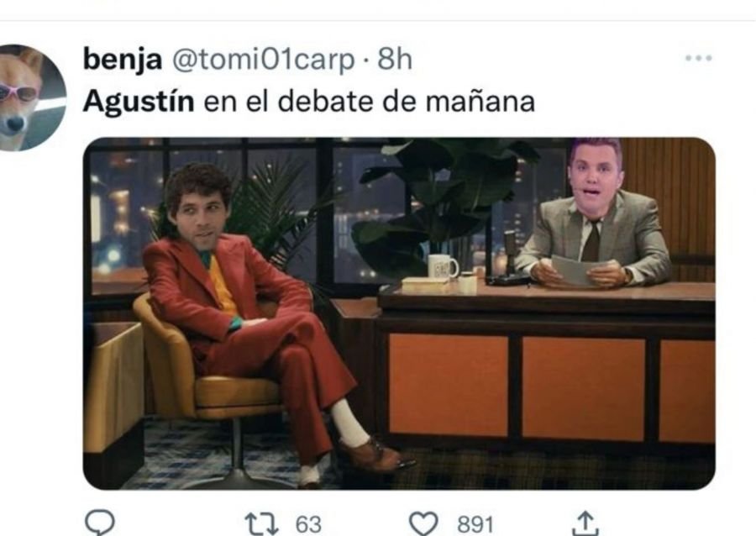Click the white coffee mug in photo
Viewport: 756px width, 536px height.
(443, 266)
